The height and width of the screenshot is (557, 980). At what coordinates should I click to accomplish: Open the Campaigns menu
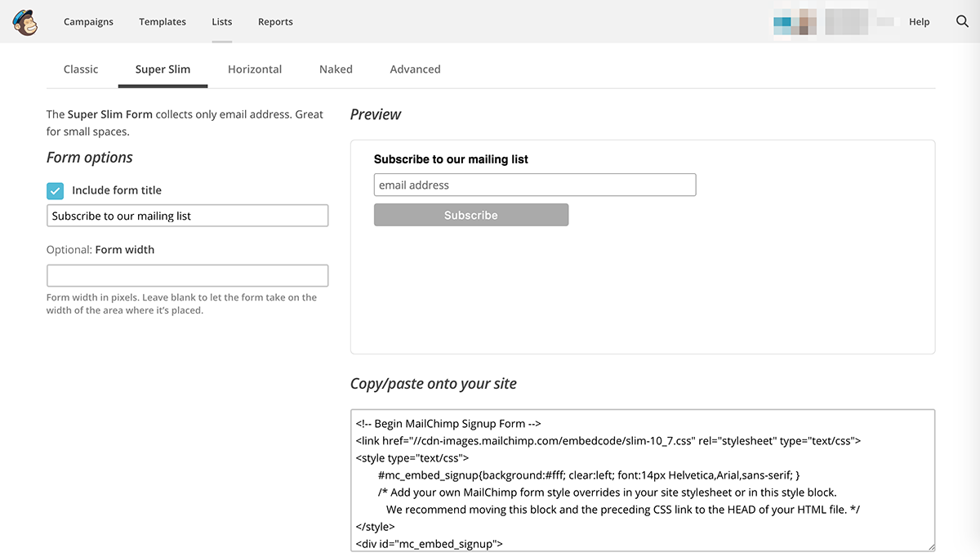point(88,22)
